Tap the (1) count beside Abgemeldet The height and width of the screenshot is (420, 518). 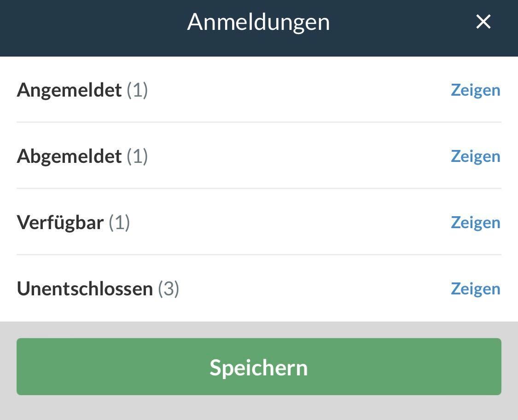click(137, 156)
